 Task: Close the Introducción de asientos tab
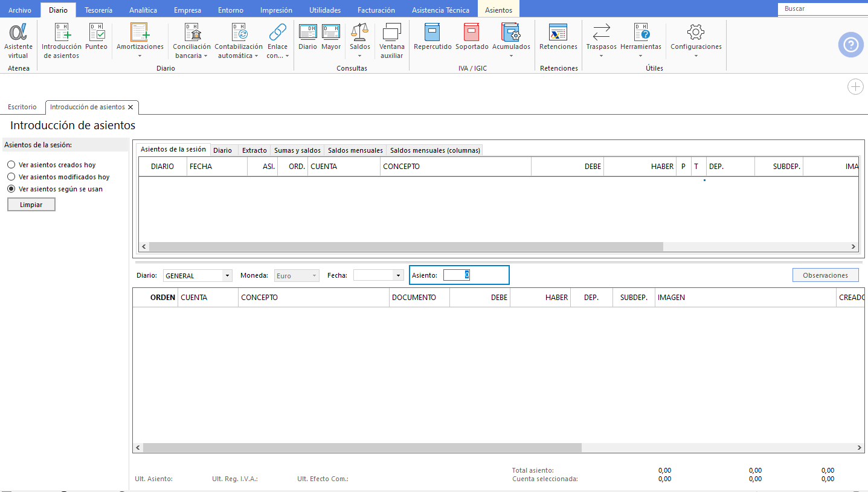click(130, 107)
